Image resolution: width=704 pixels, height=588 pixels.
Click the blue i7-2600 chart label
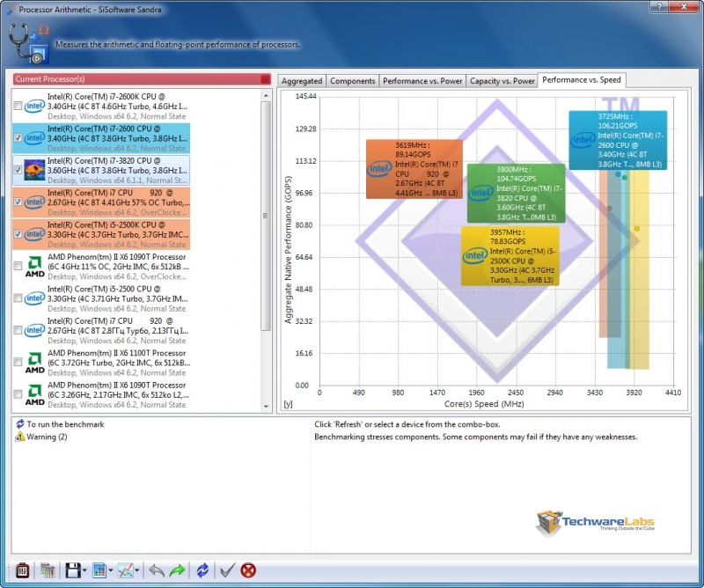tap(618, 140)
